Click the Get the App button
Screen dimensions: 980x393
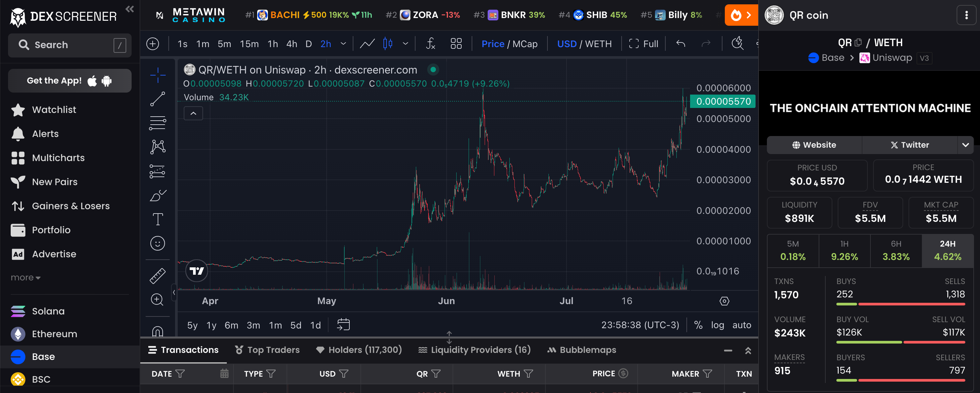click(69, 81)
